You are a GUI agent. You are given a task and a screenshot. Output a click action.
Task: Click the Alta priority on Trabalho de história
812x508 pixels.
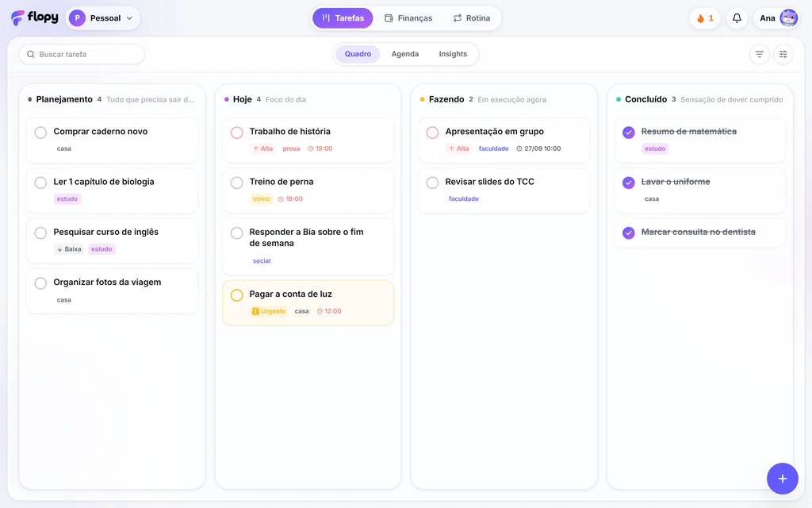pos(263,148)
